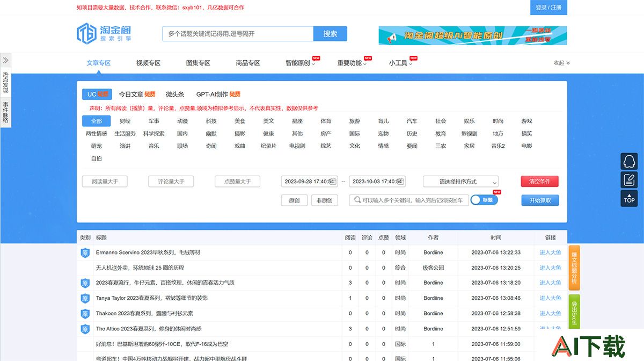Click the 原 badge beside 2023春夏流行 row
644x361 pixels.
pyautogui.click(x=85, y=283)
